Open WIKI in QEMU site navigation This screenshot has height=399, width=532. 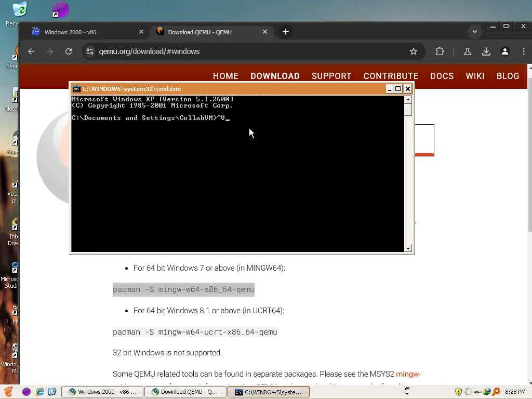coord(475,76)
